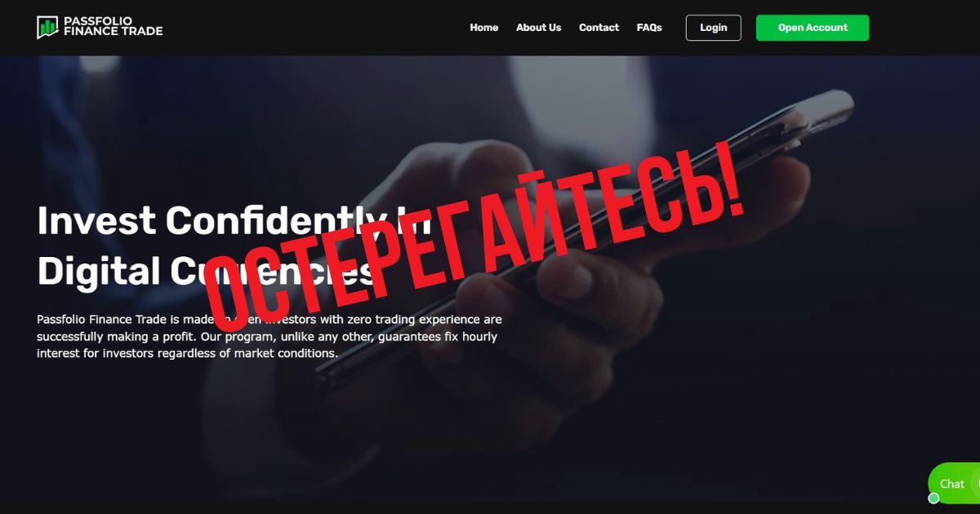Click the word Chat in the widget
This screenshot has height=514, width=980.
pos(951,484)
